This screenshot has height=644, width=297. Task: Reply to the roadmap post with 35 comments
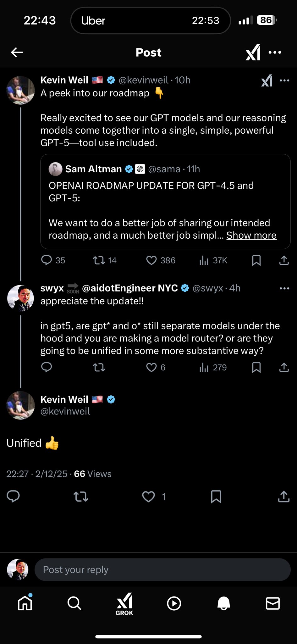pyautogui.click(x=47, y=260)
